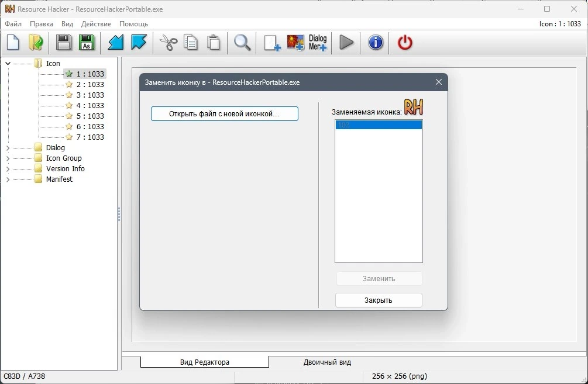The width and height of the screenshot is (588, 384).
Task: Click the C83D / A738 status bar text
Action: tap(25, 376)
